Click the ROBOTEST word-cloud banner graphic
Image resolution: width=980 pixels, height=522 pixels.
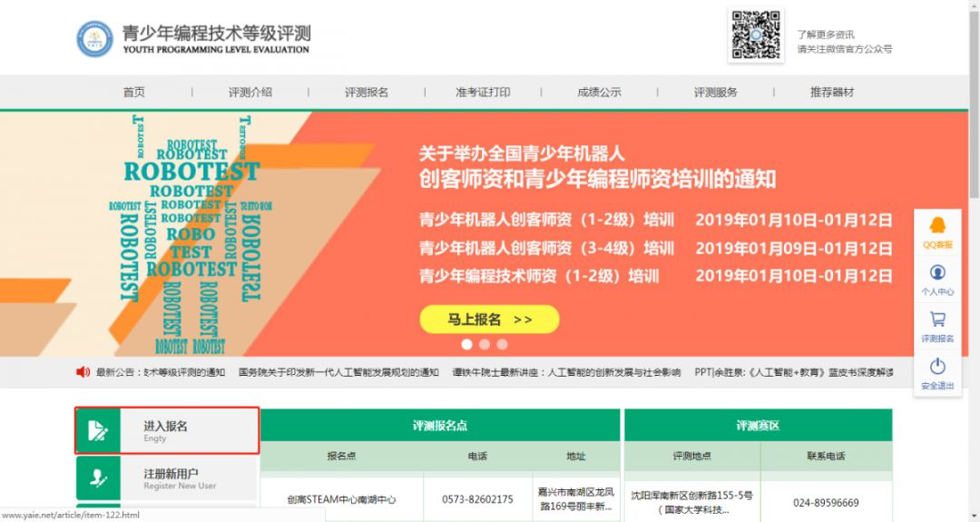pyautogui.click(x=191, y=234)
